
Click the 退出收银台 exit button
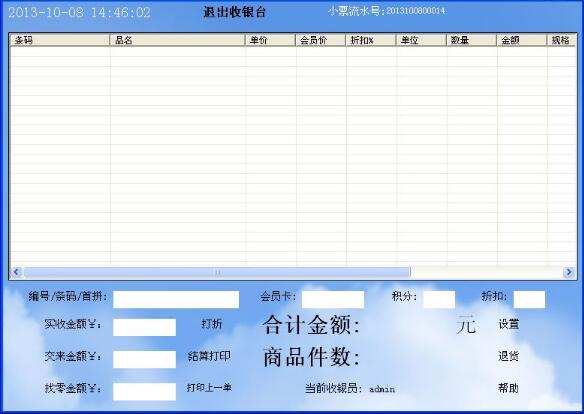coord(234,12)
